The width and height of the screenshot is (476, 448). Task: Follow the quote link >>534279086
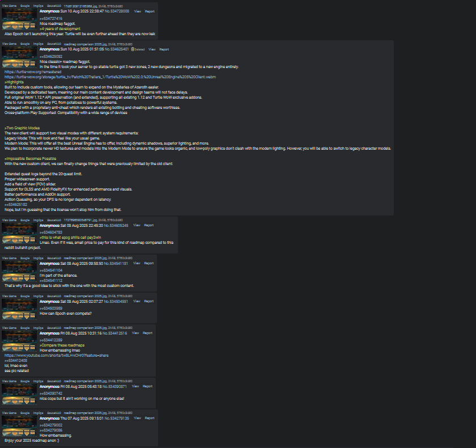51,430
